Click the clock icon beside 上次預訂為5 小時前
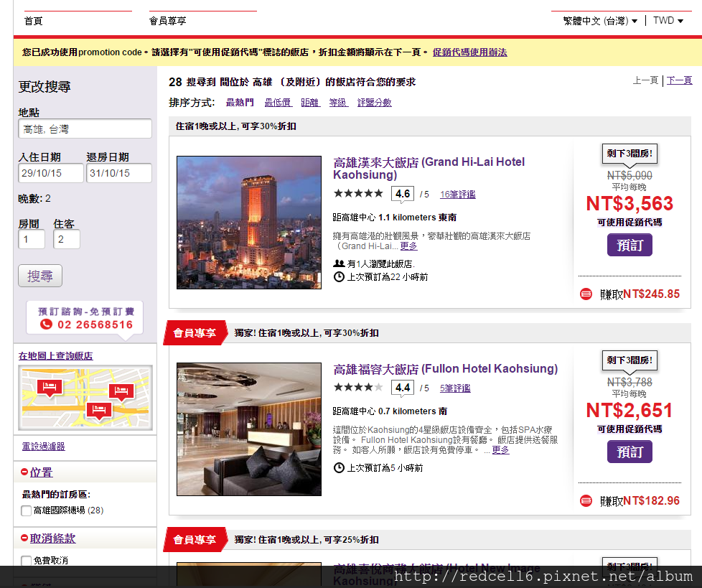The image size is (702, 588). click(339, 468)
